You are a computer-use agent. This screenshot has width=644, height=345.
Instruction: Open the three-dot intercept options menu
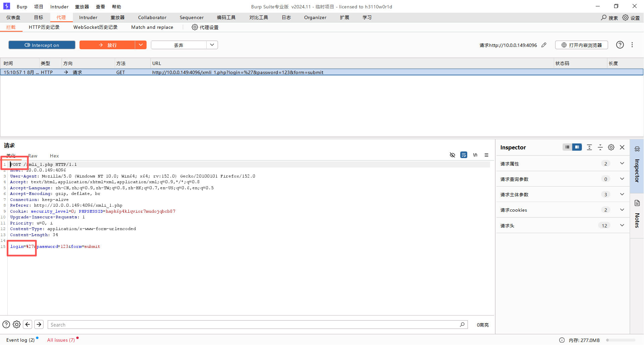(632, 45)
